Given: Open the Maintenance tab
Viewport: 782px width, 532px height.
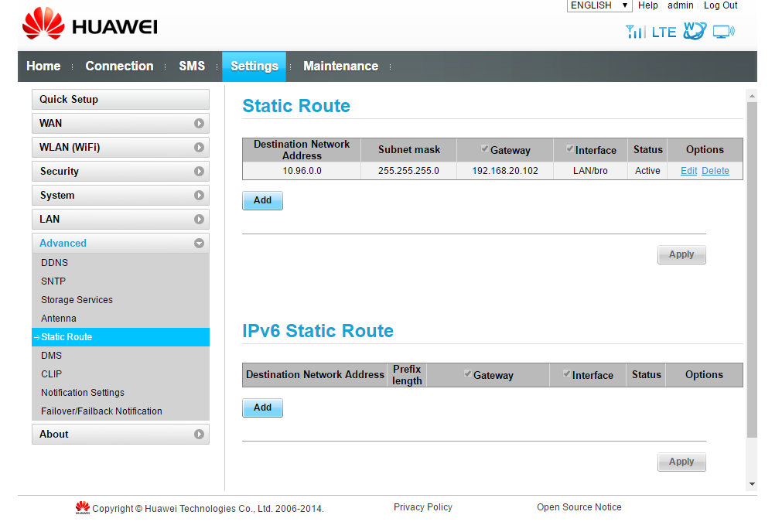Looking at the screenshot, I should (x=340, y=66).
